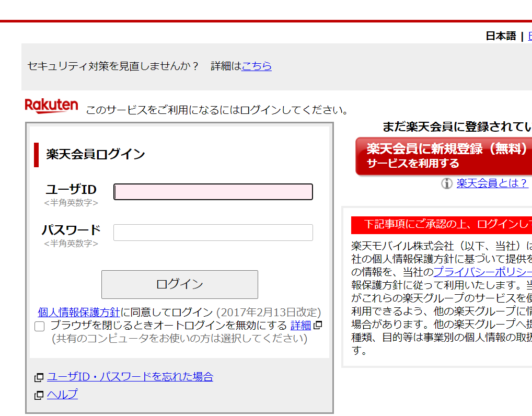Click the external-link icon next to 詳細
532x416 pixels.
tap(318, 325)
